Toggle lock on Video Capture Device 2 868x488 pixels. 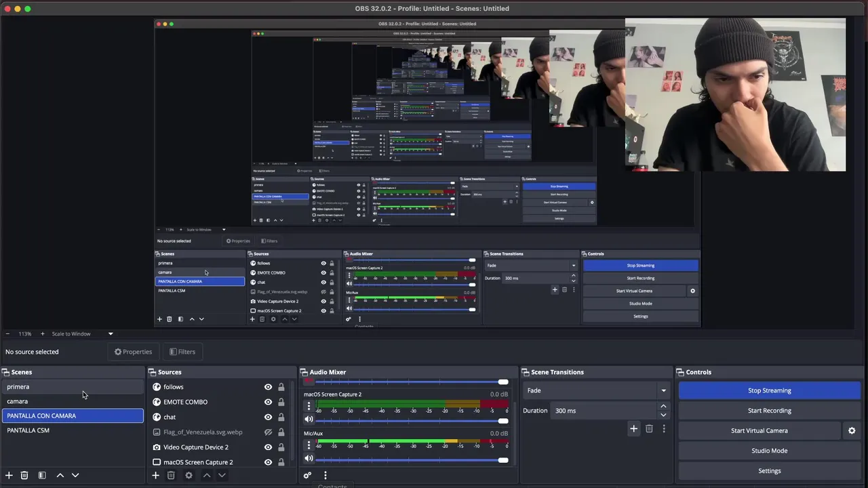point(281,447)
